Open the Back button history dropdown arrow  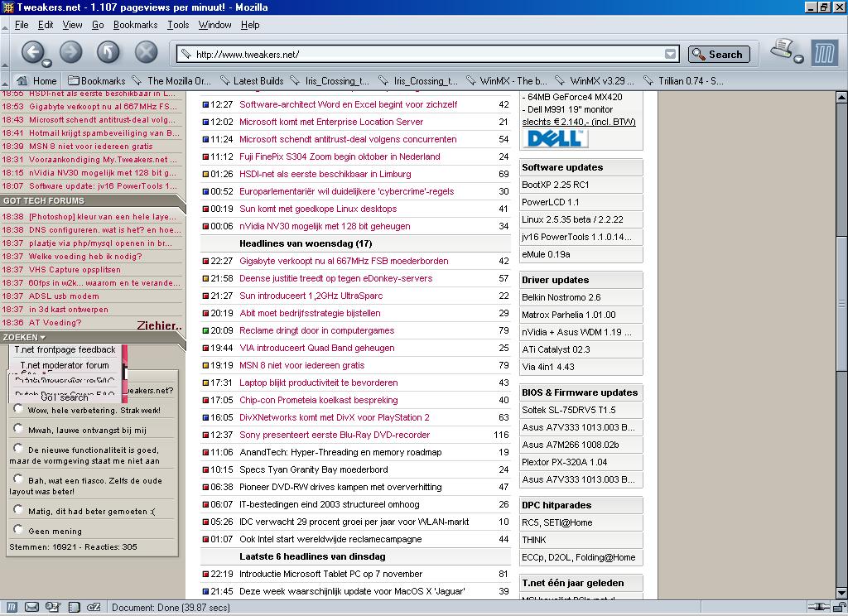(x=47, y=63)
